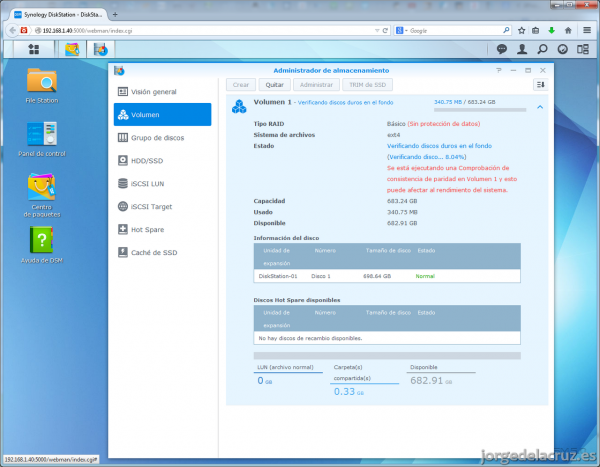Screen dimensions: 600x467
Task: Minimize the Storage Manager window
Action: [513, 70]
